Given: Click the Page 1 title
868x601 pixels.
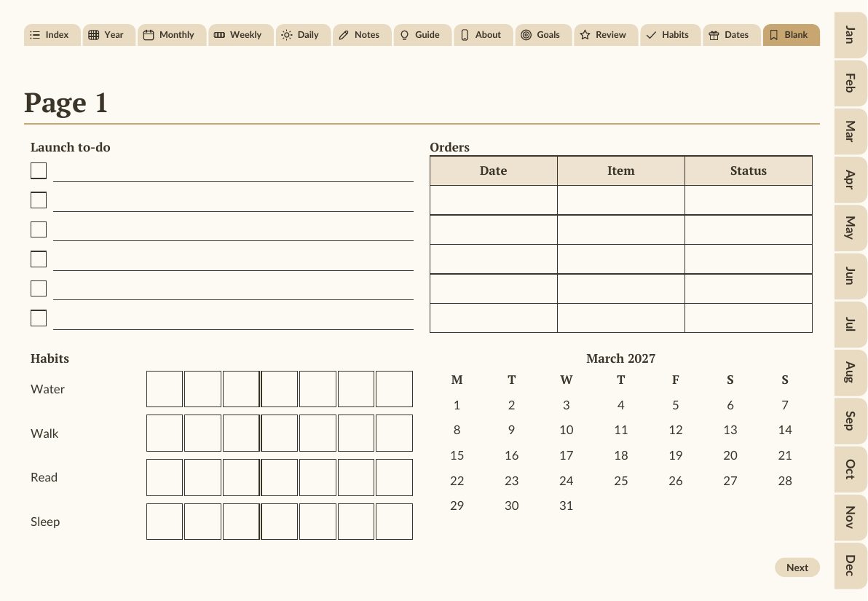Looking at the screenshot, I should pos(66,103).
